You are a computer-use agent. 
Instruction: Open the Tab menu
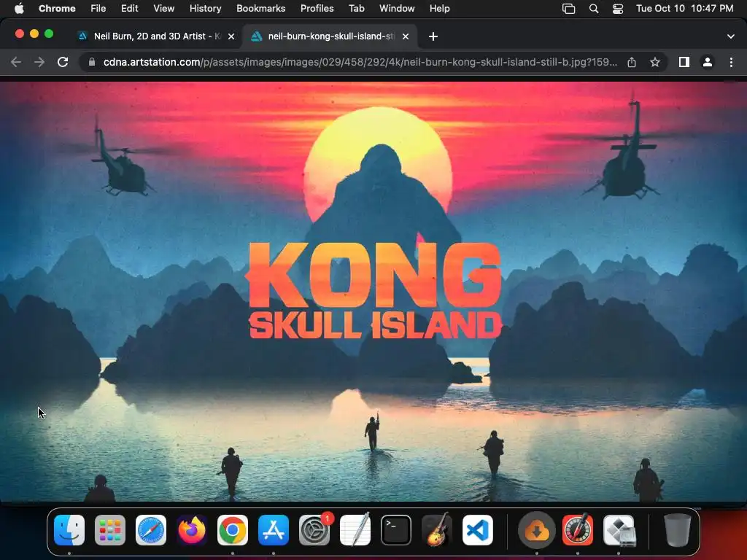356,9
